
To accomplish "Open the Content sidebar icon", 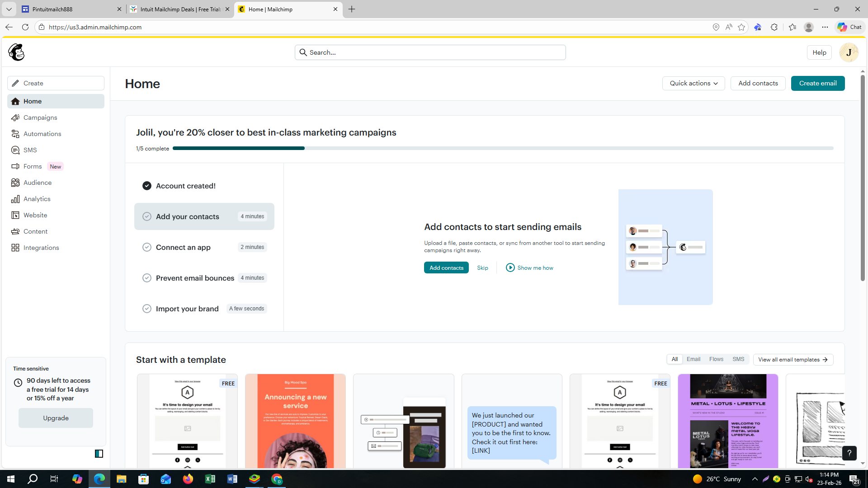I will (x=15, y=231).
